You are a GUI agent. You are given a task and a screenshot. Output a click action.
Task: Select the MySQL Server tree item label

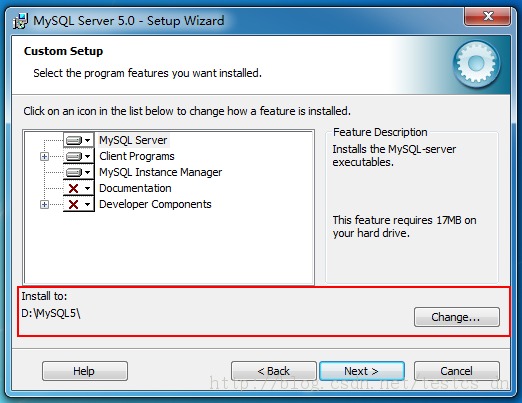pos(133,140)
